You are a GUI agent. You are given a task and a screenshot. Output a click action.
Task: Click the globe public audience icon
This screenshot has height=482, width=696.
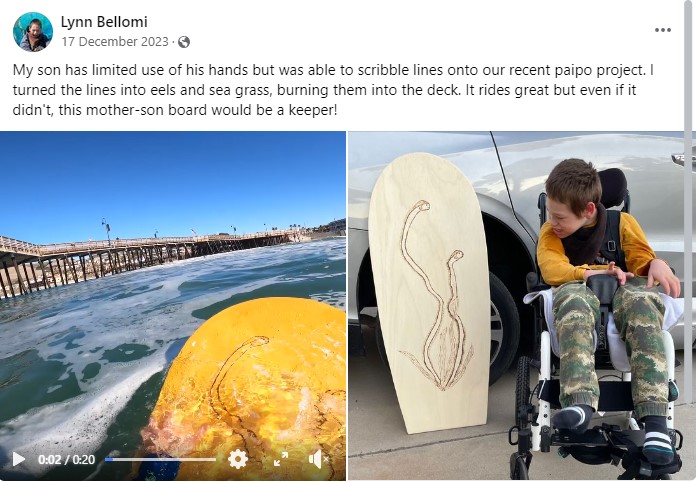pos(184,42)
